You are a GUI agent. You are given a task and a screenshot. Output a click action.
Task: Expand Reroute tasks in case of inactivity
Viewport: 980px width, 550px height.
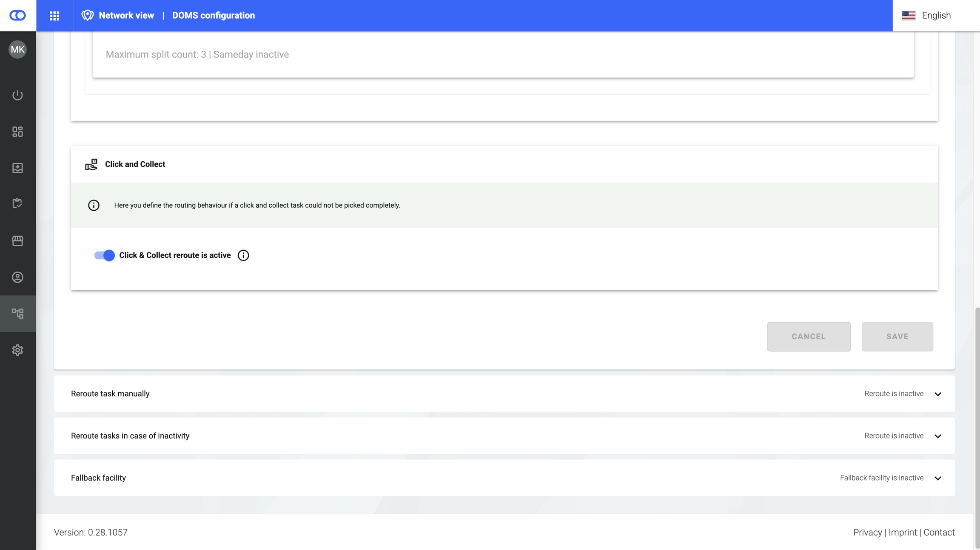tap(937, 436)
